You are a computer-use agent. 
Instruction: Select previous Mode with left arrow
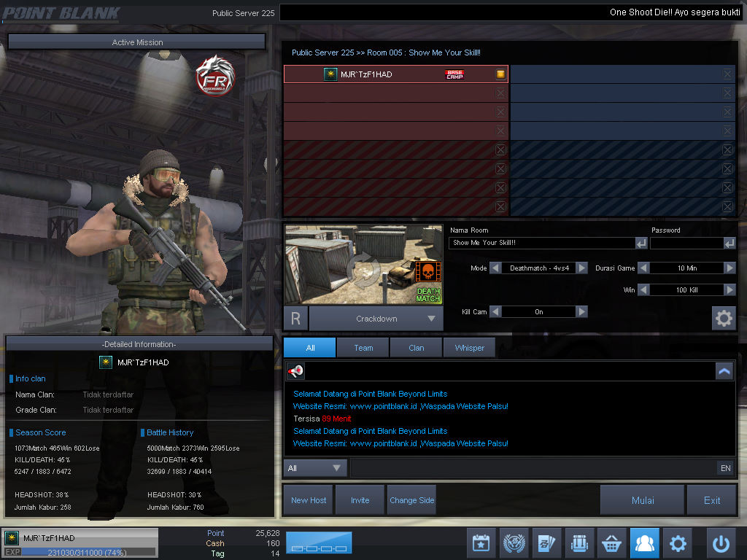pyautogui.click(x=495, y=268)
